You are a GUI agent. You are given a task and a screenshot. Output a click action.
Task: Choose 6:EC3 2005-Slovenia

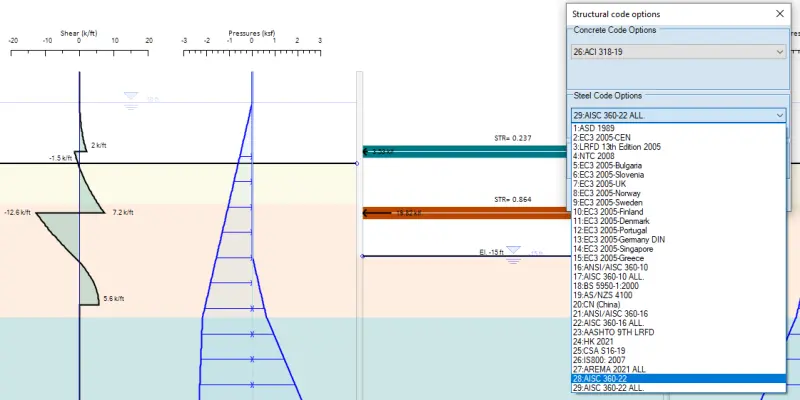click(678, 175)
